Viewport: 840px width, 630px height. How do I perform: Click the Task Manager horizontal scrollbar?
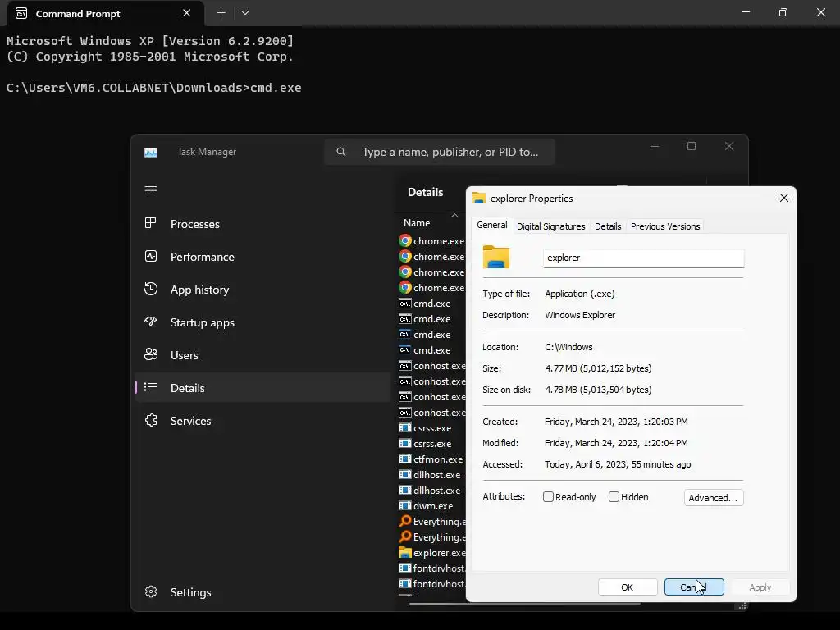pyautogui.click(x=524, y=604)
